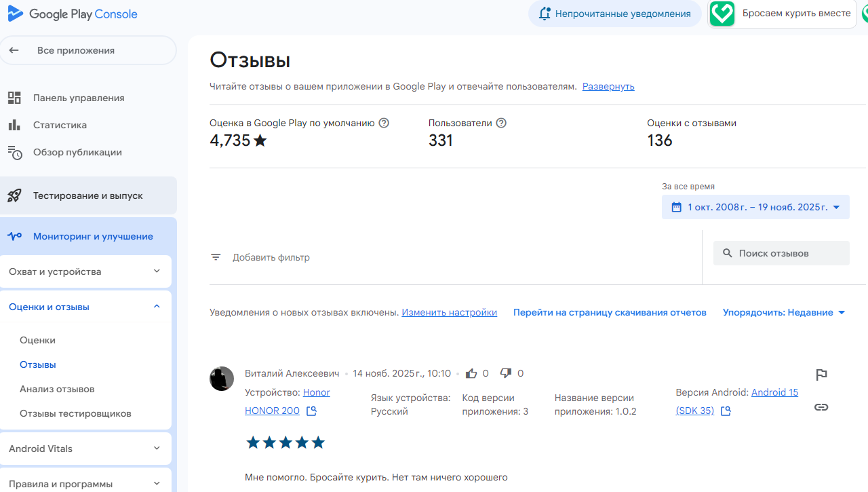The width and height of the screenshot is (868, 492).
Task: Click review text Мне помогло. Бросайте курить
Action: pos(376,477)
